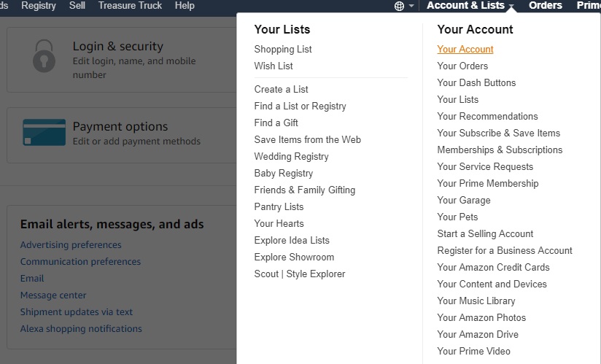
Task: Open Your Prime Membership link
Action: (487, 184)
